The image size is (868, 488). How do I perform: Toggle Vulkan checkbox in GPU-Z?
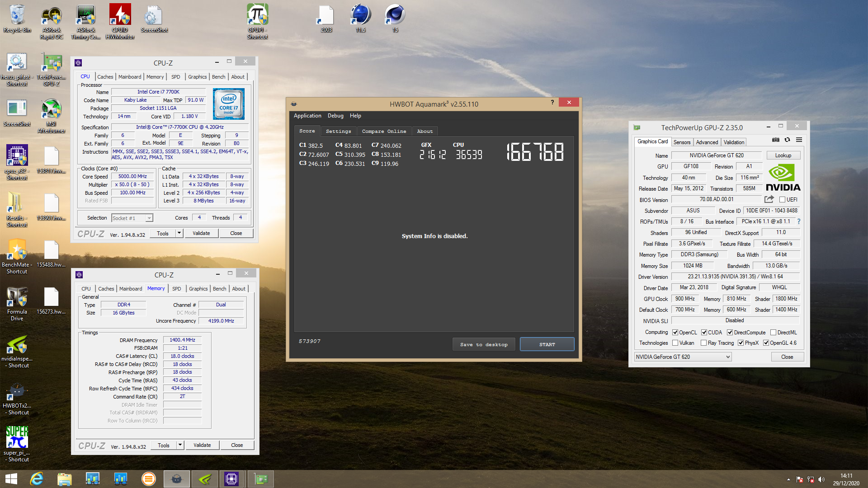coord(675,343)
